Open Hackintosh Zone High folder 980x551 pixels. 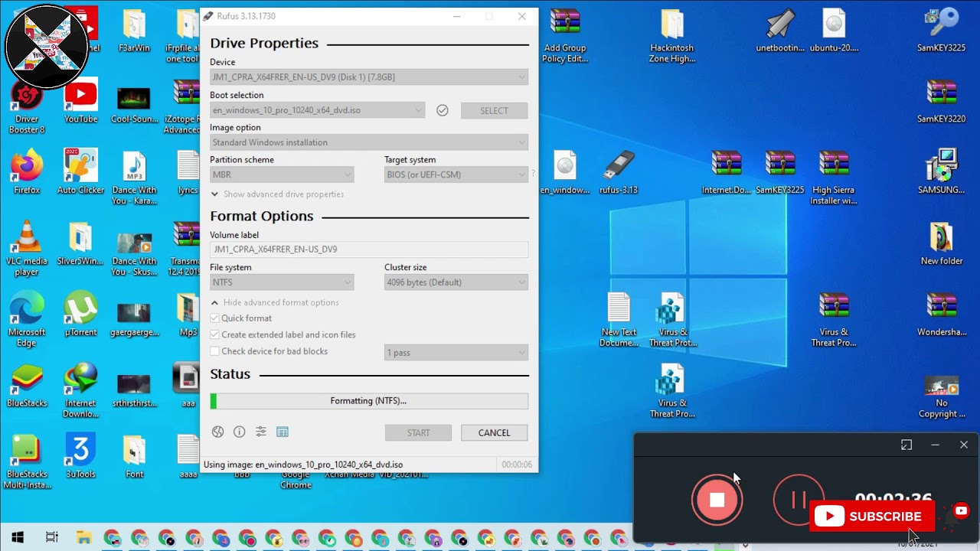[x=672, y=36]
